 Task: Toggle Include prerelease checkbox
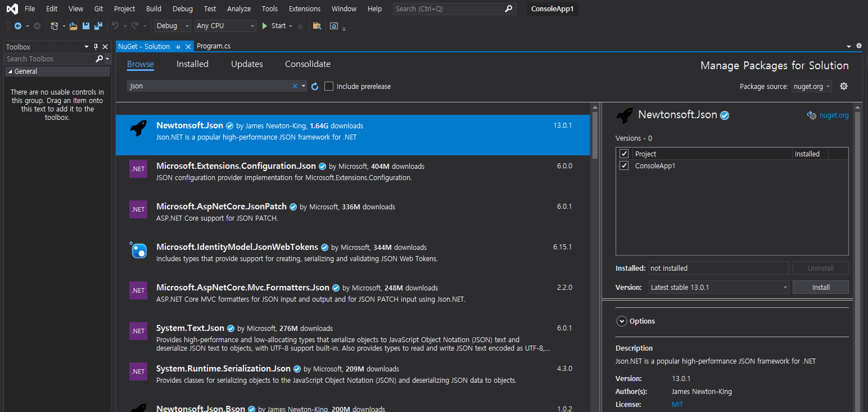point(329,86)
